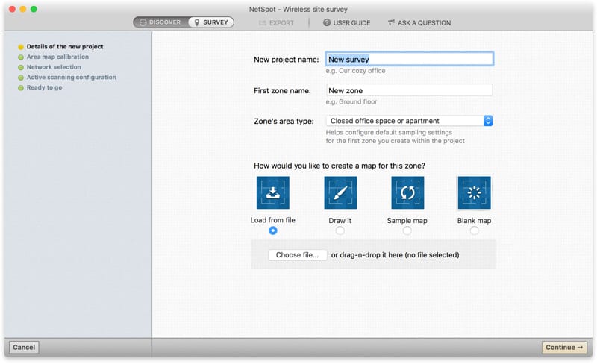Switch to the Discover mode tab
This screenshot has width=597, height=364.
coord(160,22)
